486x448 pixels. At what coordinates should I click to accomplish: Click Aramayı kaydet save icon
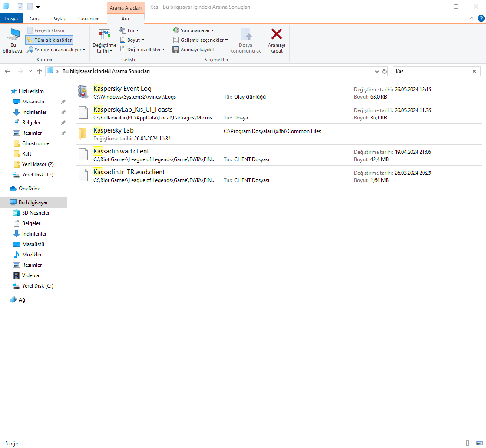[176, 50]
